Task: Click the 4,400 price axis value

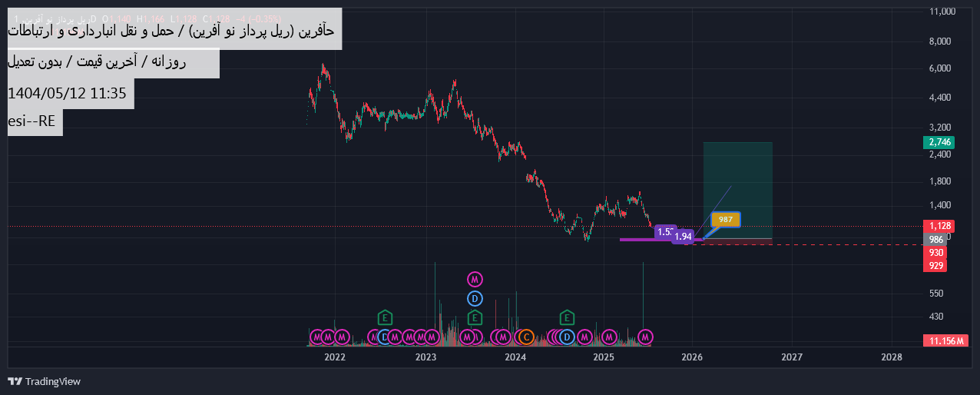Action: pos(940,98)
